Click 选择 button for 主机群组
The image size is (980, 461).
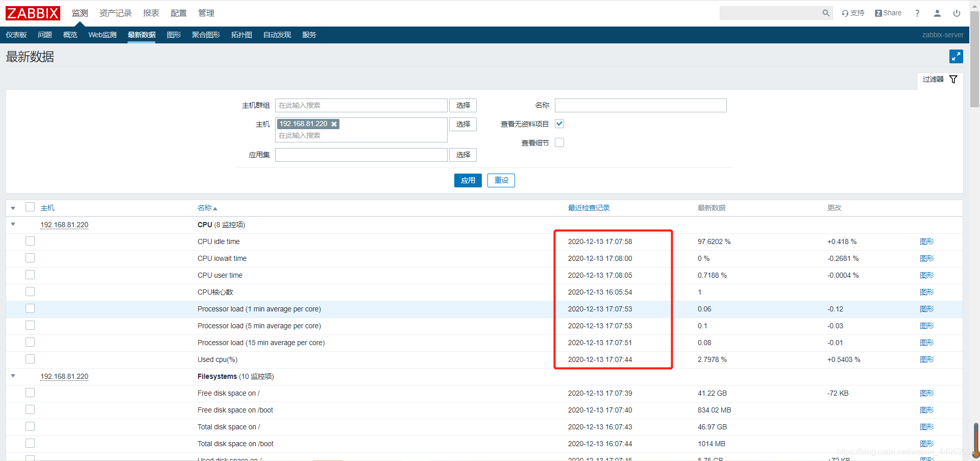463,105
